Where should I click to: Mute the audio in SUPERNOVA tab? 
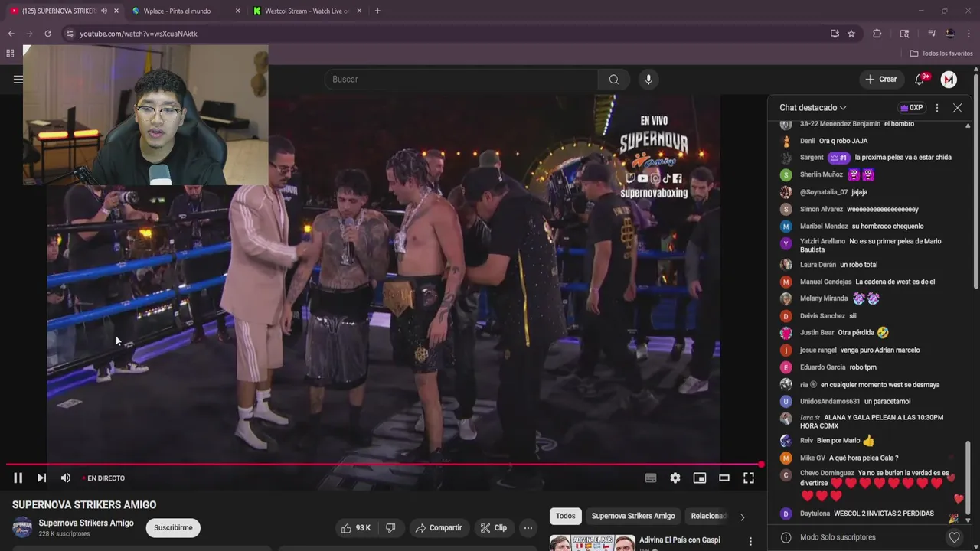point(104,11)
